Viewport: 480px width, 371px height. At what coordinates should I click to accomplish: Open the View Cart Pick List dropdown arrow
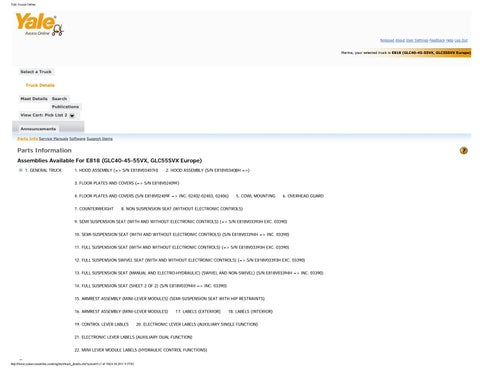(72, 115)
